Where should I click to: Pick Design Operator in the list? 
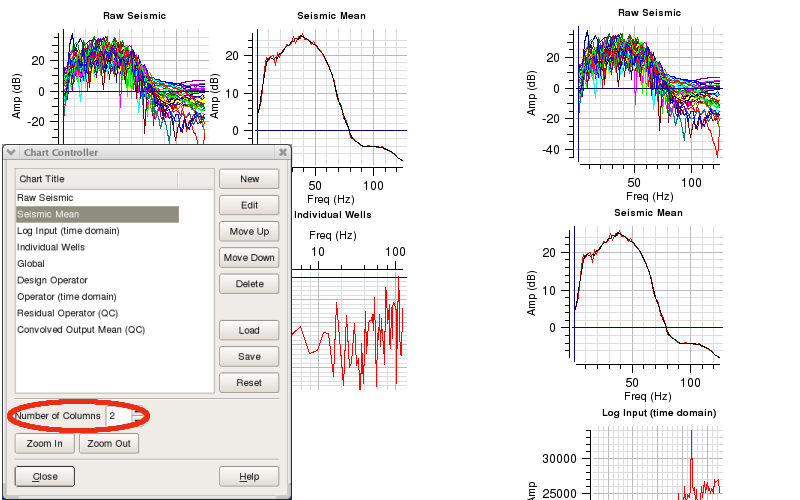point(52,280)
